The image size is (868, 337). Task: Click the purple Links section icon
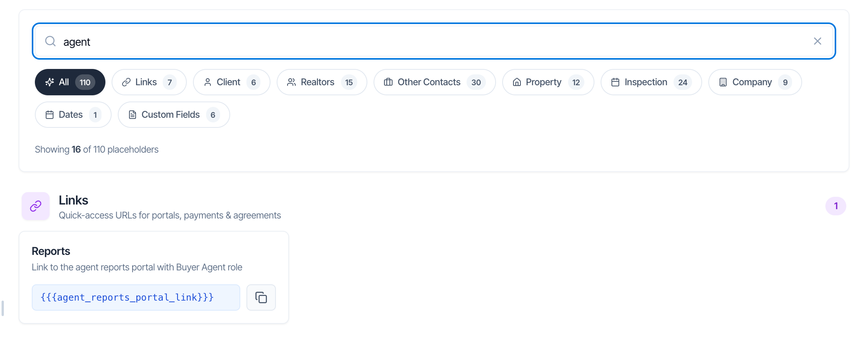(36, 206)
